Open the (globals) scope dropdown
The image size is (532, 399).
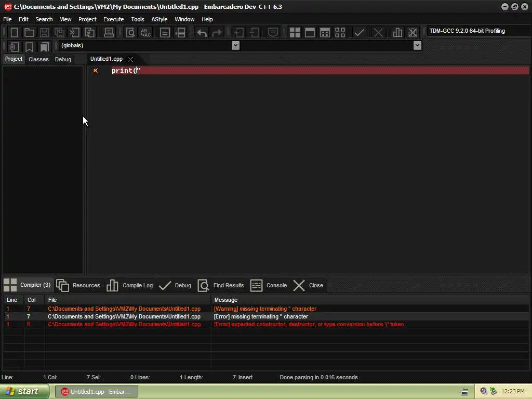tap(235, 46)
